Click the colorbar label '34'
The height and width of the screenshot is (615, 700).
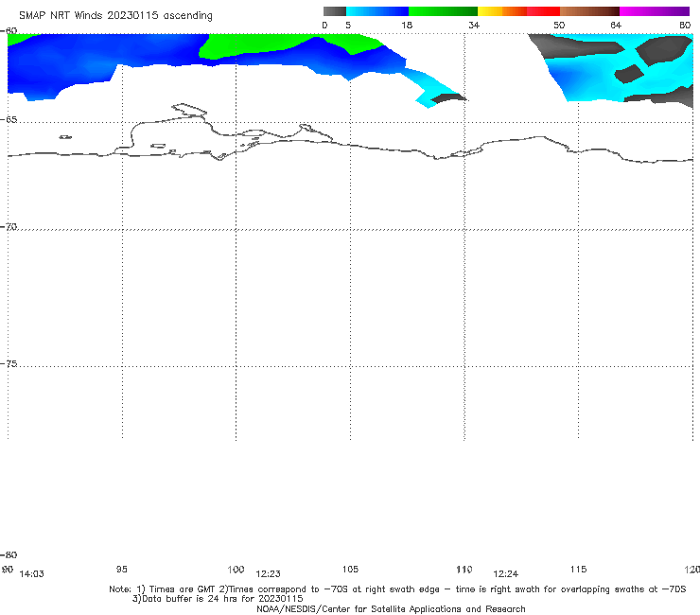474,25
